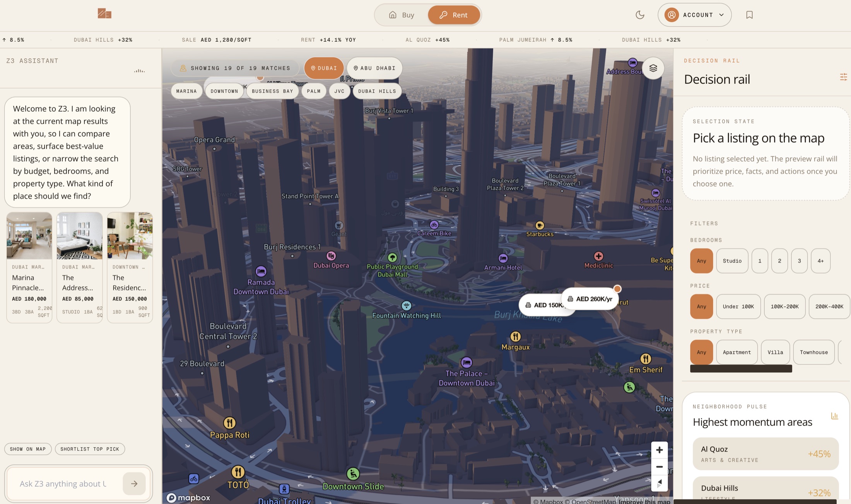Viewport: 851px width, 504px height.
Task: Click Neighborhood Pulse bar chart icon
Action: 834,416
